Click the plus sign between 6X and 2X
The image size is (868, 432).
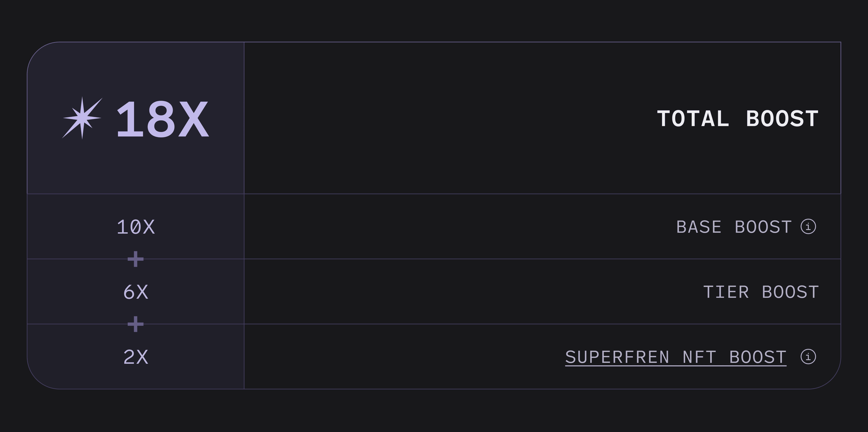tap(135, 324)
